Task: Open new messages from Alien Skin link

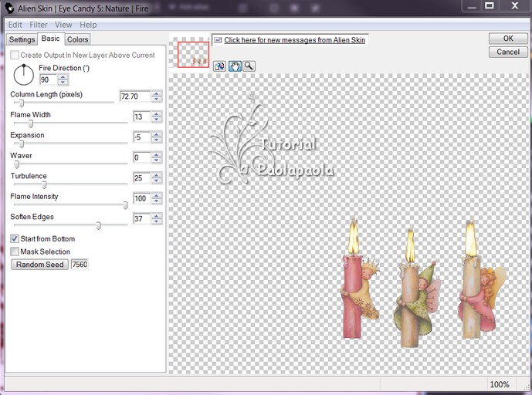Action: pyautogui.click(x=294, y=40)
